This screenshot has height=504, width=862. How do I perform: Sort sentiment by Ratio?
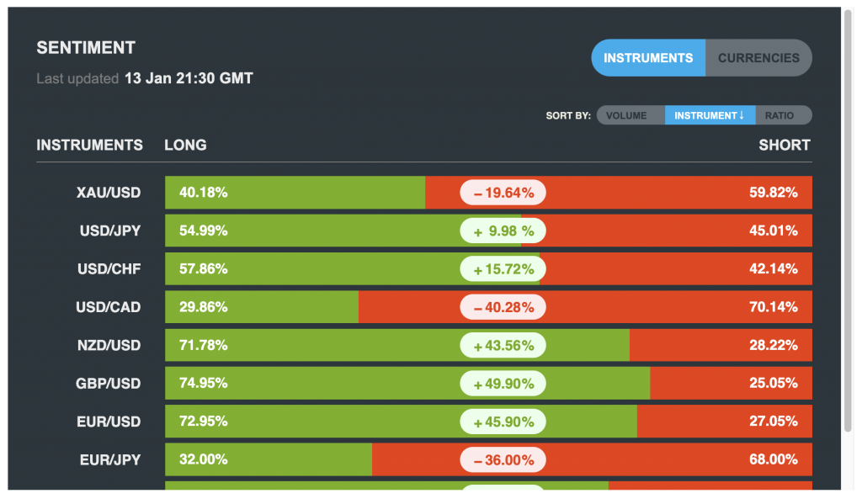(x=780, y=115)
